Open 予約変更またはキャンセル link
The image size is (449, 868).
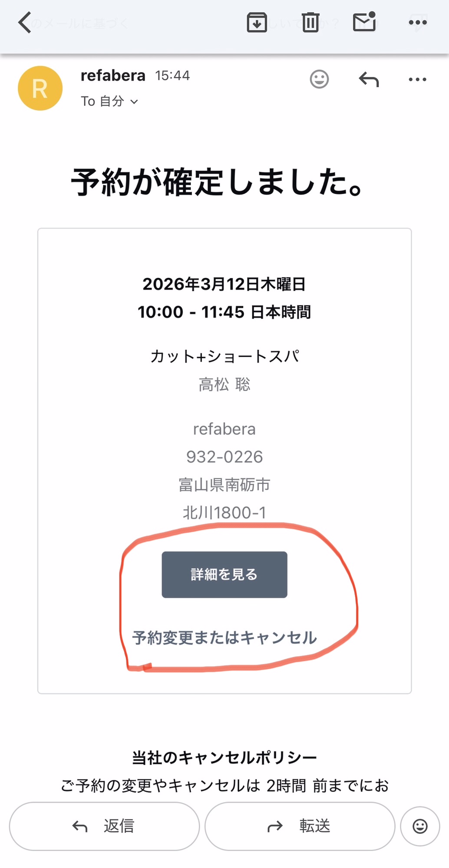[x=224, y=638]
